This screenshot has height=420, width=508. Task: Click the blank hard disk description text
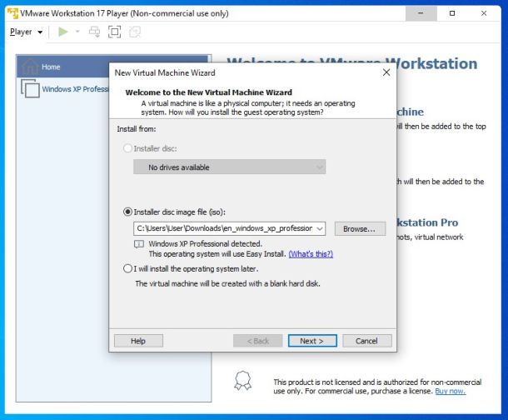[x=227, y=283]
